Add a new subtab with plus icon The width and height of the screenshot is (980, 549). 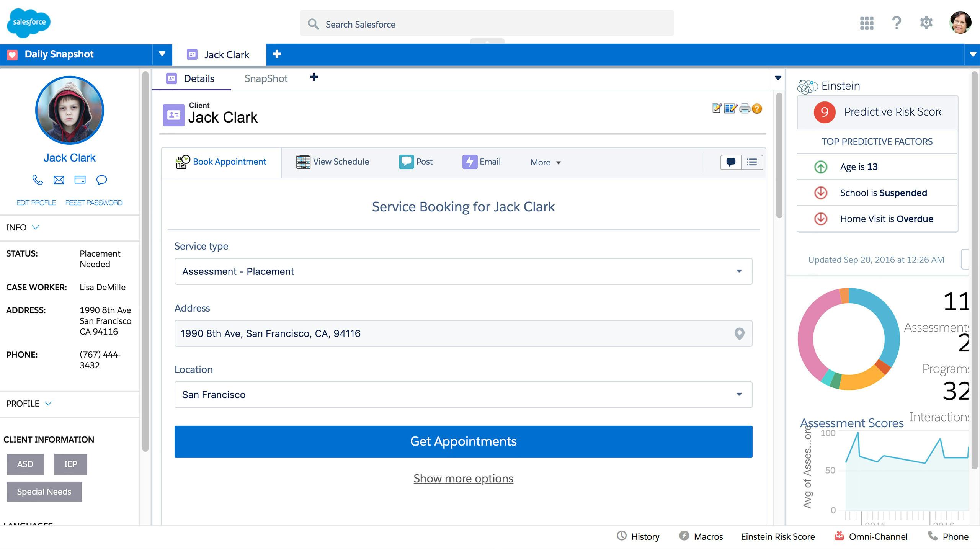(x=314, y=77)
